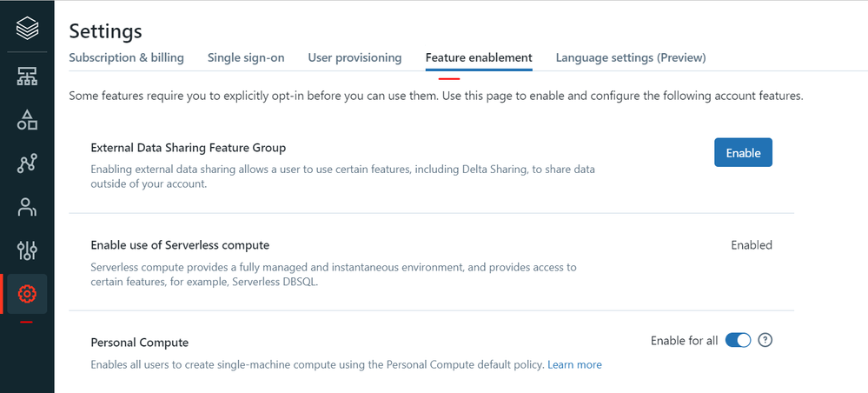Open the Language settings (Preview) tab
The image size is (868, 393).
[631, 58]
